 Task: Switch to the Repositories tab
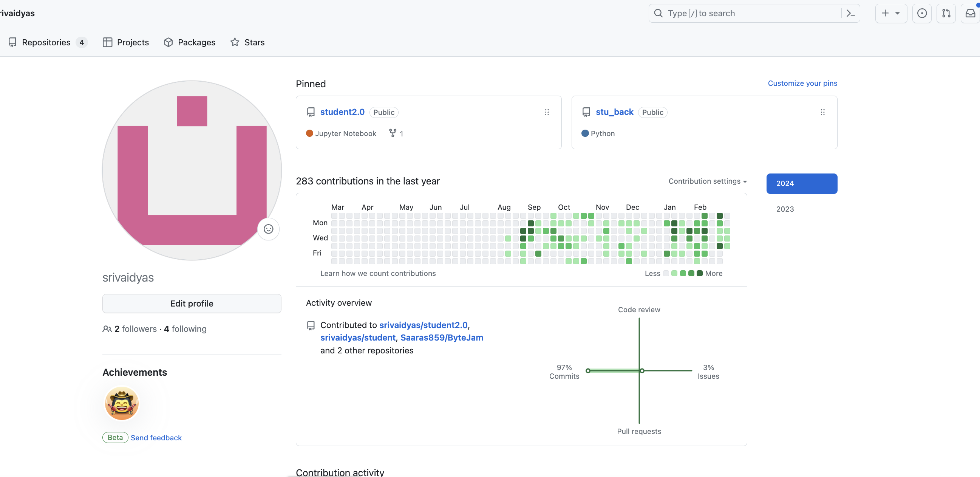click(46, 42)
